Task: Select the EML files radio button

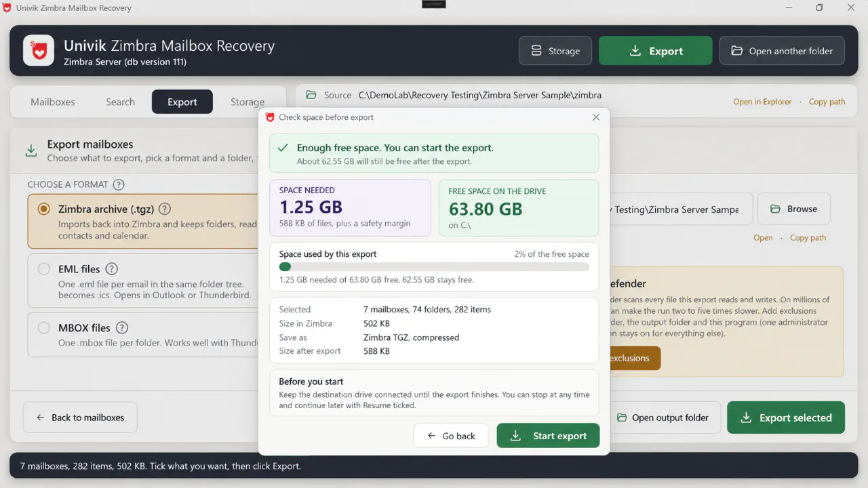Action: (44, 269)
